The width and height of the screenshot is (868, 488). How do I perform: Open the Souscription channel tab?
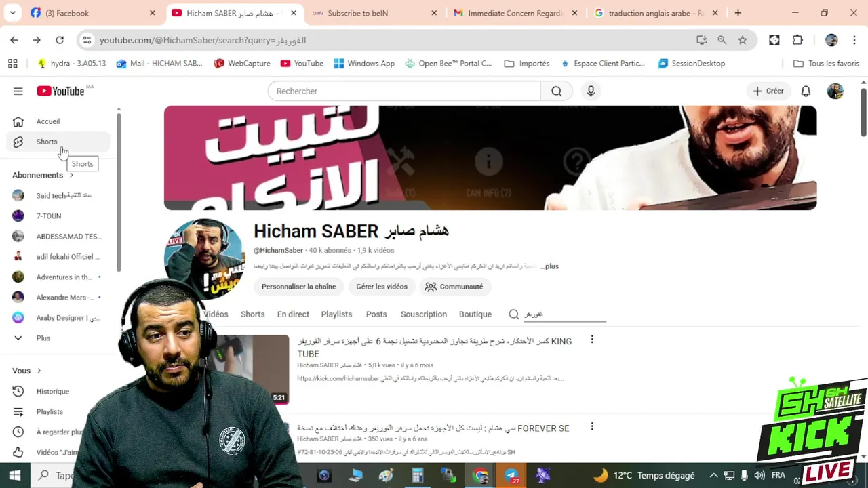[424, 314]
